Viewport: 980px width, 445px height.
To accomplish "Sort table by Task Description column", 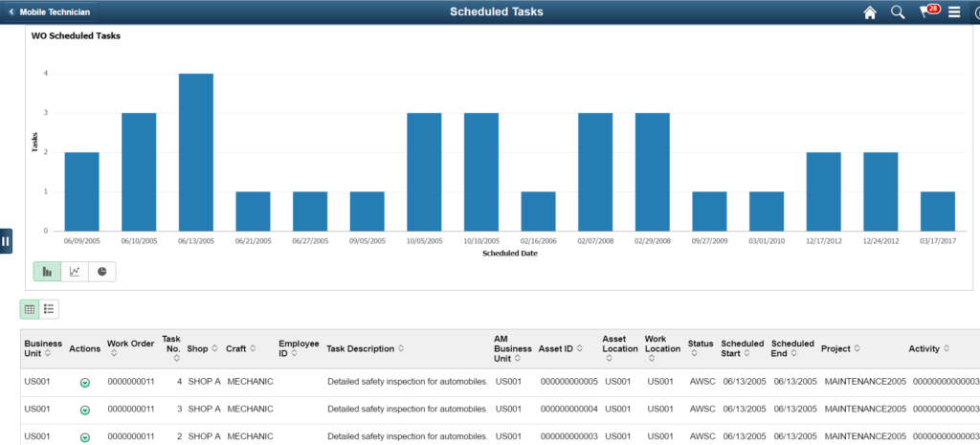I will 366,349.
